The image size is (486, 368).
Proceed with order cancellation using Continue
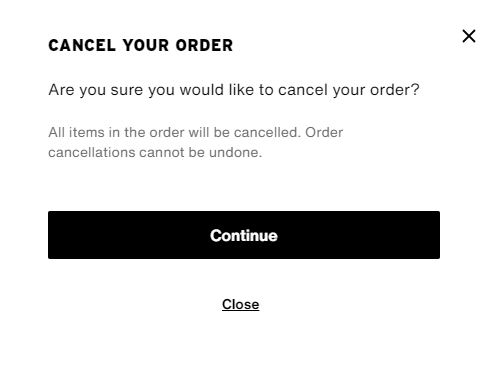[x=244, y=235]
